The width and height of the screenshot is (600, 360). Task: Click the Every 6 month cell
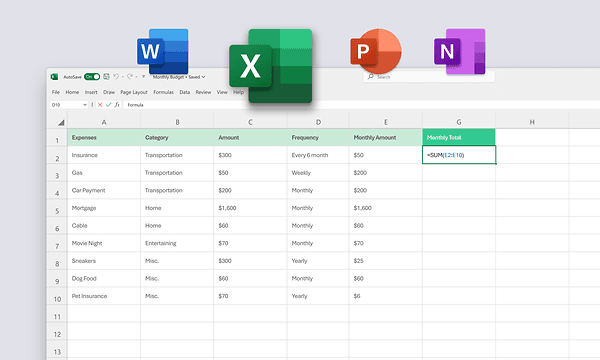coord(318,155)
